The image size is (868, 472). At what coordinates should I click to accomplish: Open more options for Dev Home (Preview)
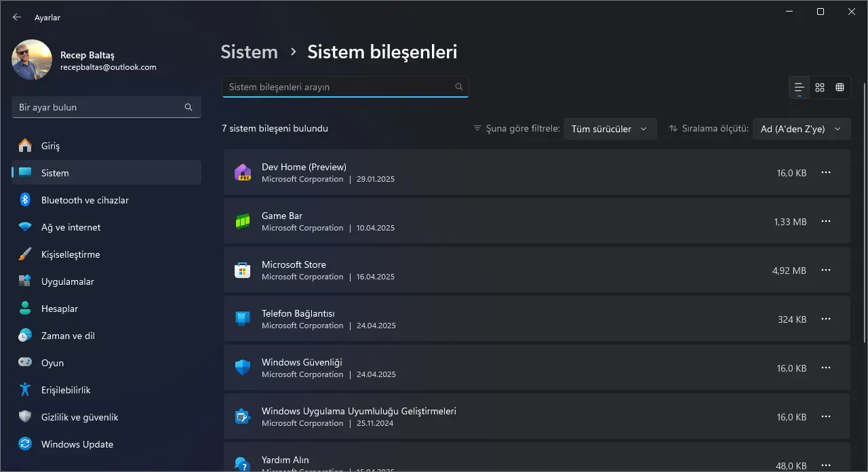coord(826,172)
